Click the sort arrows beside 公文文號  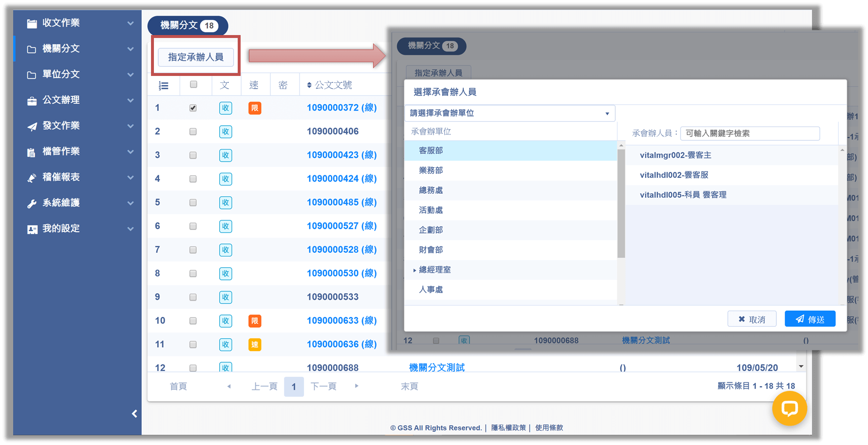pos(309,86)
